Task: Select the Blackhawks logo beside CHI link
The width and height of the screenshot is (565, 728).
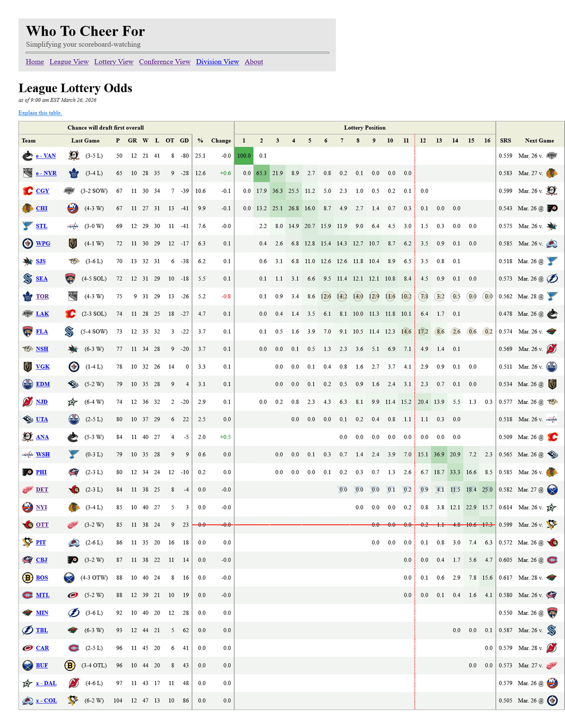Action: pos(28,208)
